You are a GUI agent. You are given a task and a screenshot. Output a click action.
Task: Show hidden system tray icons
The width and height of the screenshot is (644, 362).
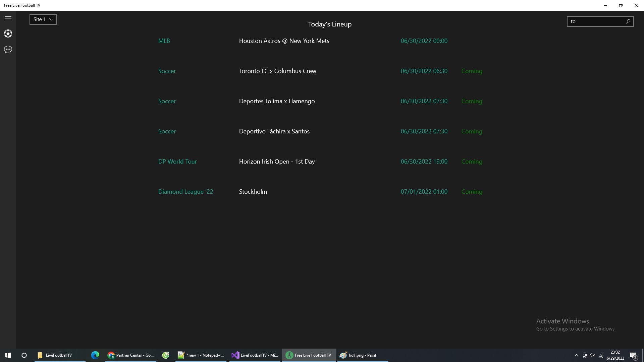[576, 355]
